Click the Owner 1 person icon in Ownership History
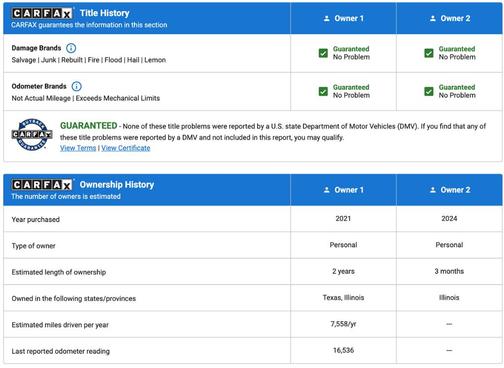 (327, 190)
